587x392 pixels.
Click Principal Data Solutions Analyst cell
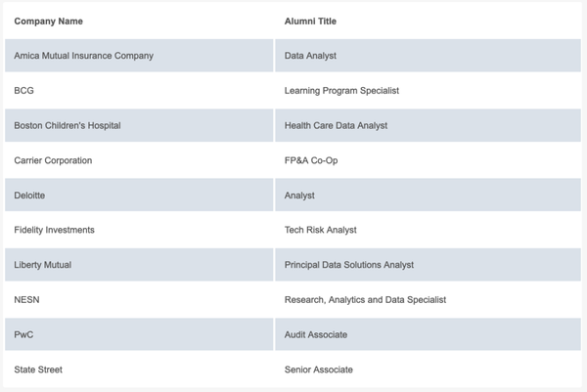428,265
